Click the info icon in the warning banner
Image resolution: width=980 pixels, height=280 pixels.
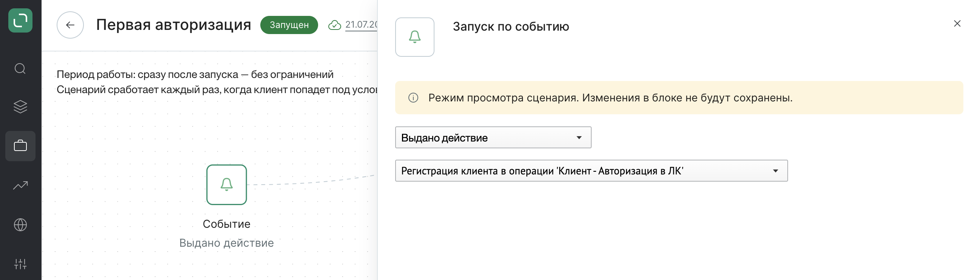(413, 98)
